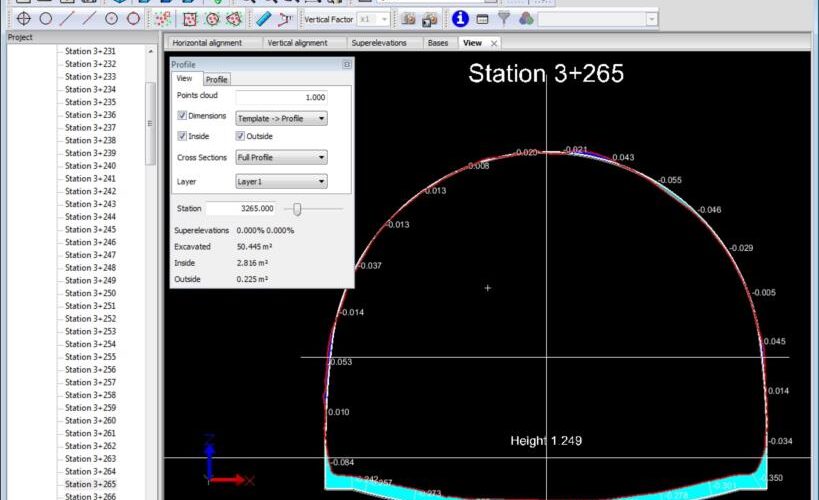Open the Template -> Profile dropdown
The image size is (819, 500).
coord(281,118)
